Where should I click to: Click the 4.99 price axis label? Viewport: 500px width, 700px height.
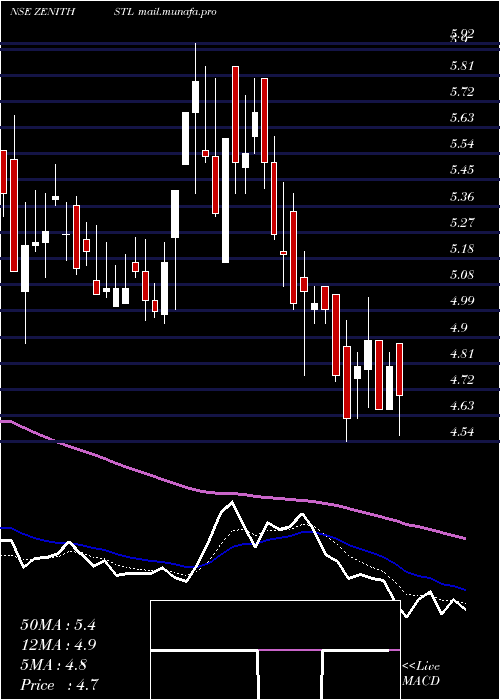[462, 301]
